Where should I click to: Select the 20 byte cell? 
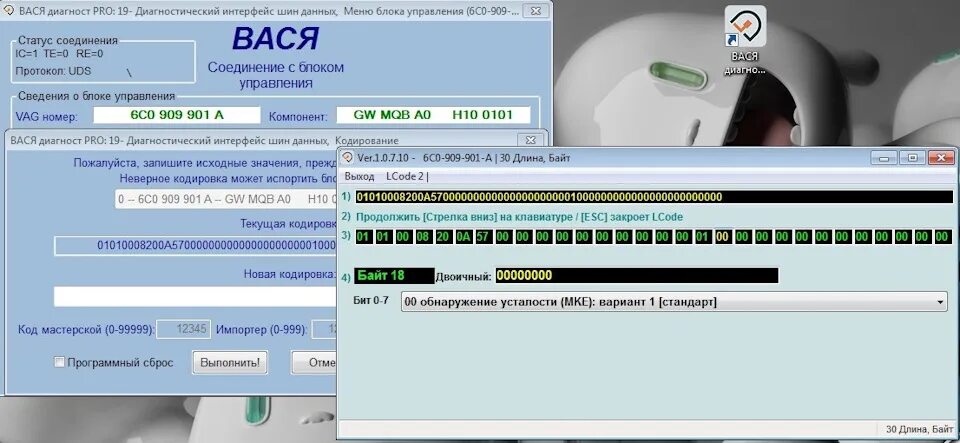point(443,236)
